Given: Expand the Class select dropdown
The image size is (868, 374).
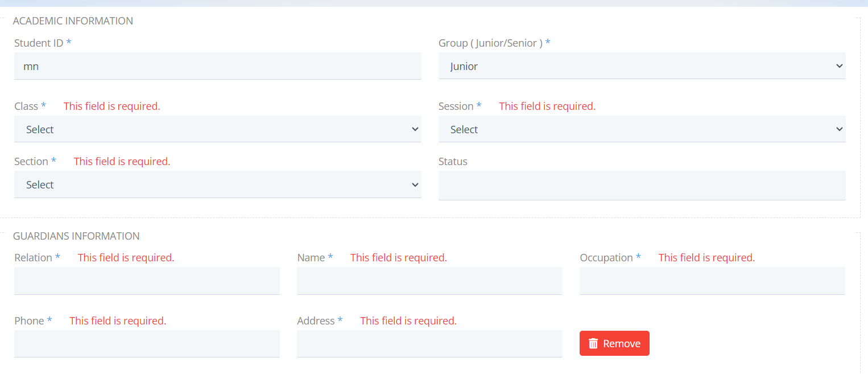Looking at the screenshot, I should coord(217,129).
